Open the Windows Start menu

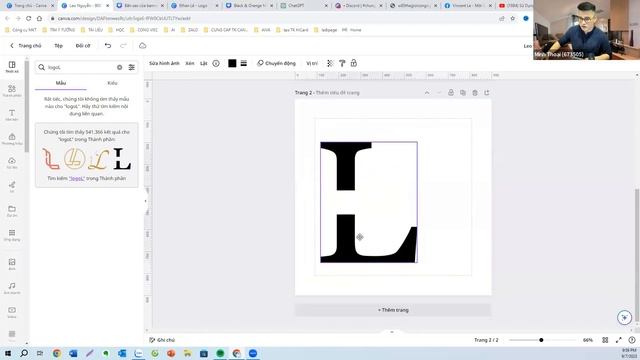[x=8, y=353]
